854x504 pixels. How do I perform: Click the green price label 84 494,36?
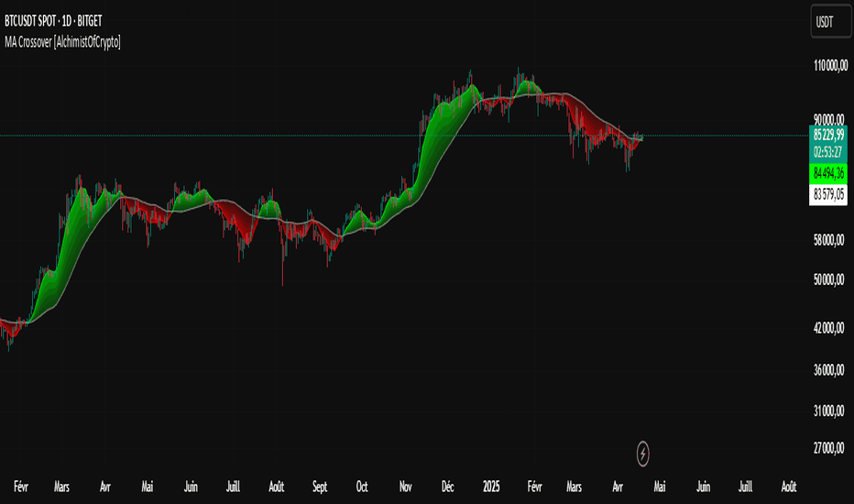(828, 173)
